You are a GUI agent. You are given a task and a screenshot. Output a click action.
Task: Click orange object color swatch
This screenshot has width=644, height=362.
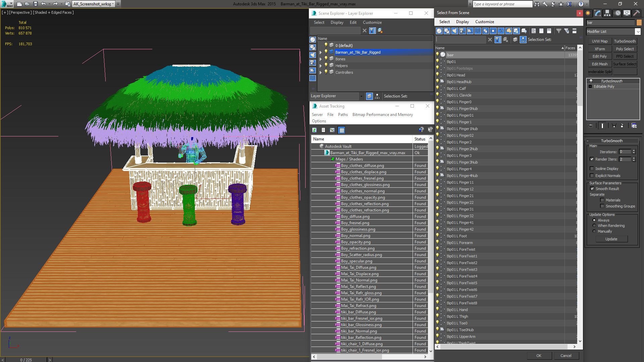pos(639,22)
